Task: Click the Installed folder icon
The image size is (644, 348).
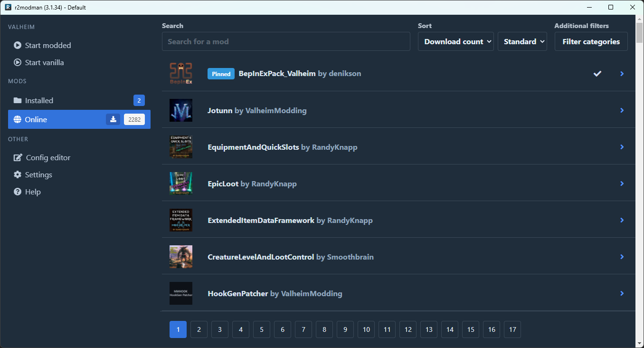Action: pyautogui.click(x=18, y=101)
